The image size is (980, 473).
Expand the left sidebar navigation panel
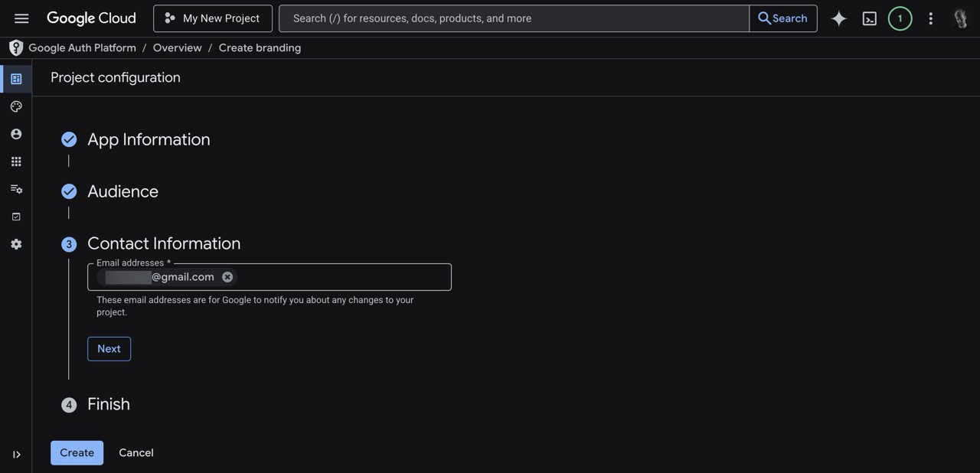(x=16, y=455)
